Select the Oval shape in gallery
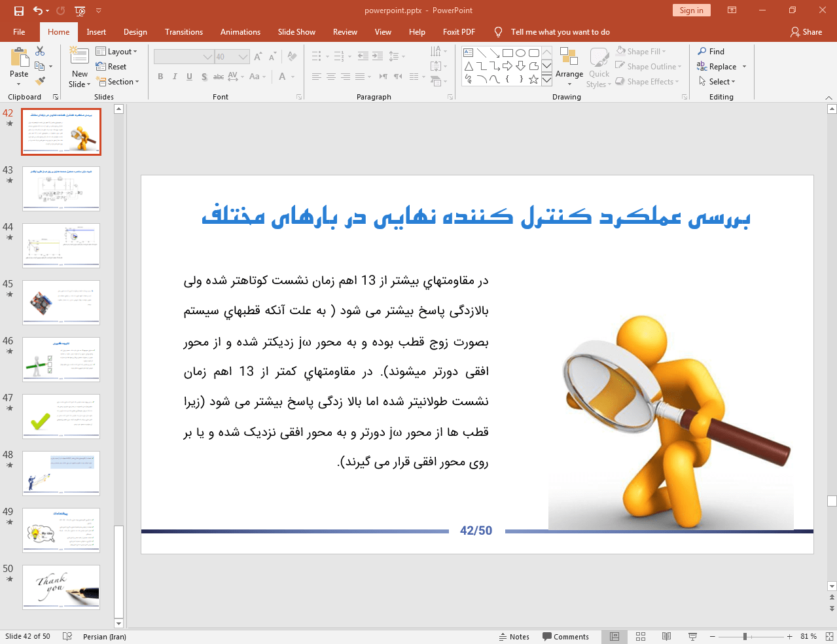This screenshot has width=837, height=644. [521, 53]
